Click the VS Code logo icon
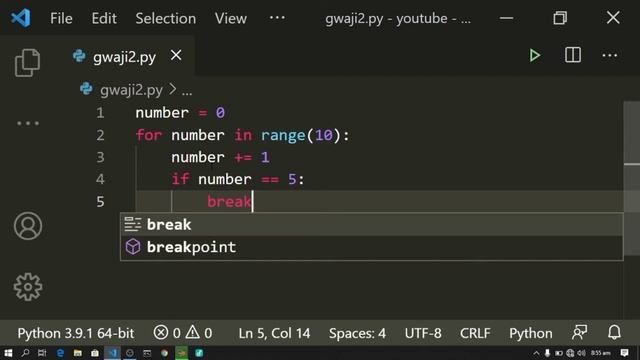Viewport: 640px width, 360px height. coord(20,18)
